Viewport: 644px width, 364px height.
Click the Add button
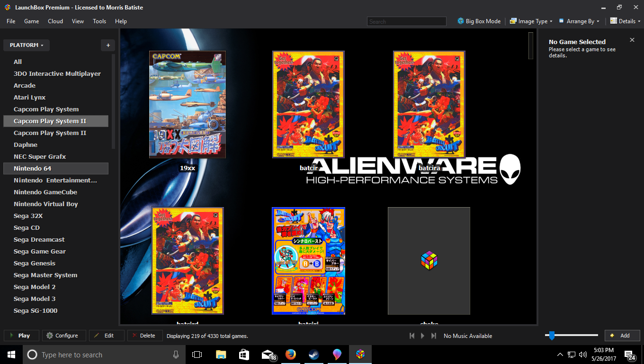(x=622, y=336)
